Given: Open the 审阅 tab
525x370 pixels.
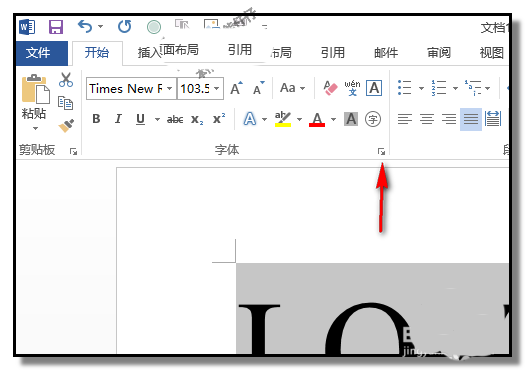Looking at the screenshot, I should pyautogui.click(x=439, y=53).
